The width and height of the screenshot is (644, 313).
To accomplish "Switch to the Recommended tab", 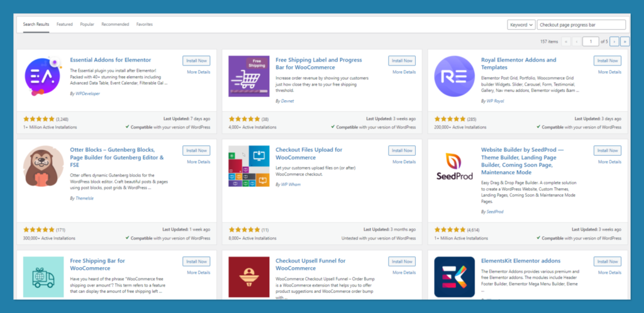I will point(116,25).
